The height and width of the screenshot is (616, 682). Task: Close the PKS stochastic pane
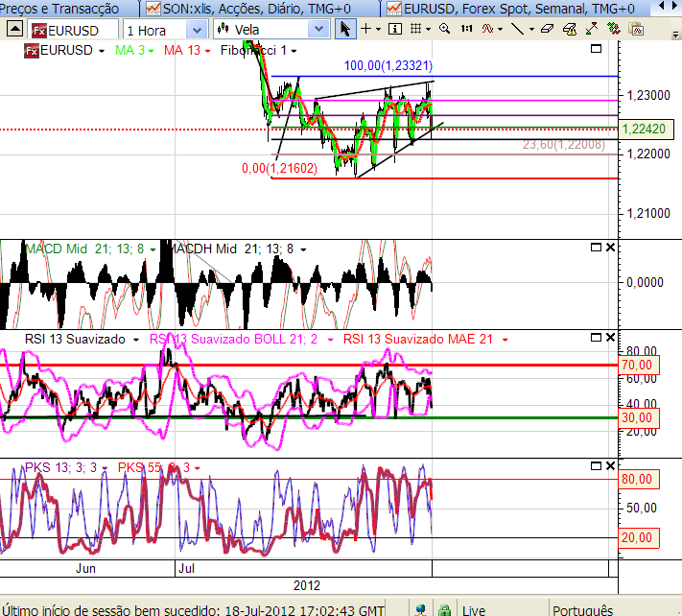click(611, 466)
